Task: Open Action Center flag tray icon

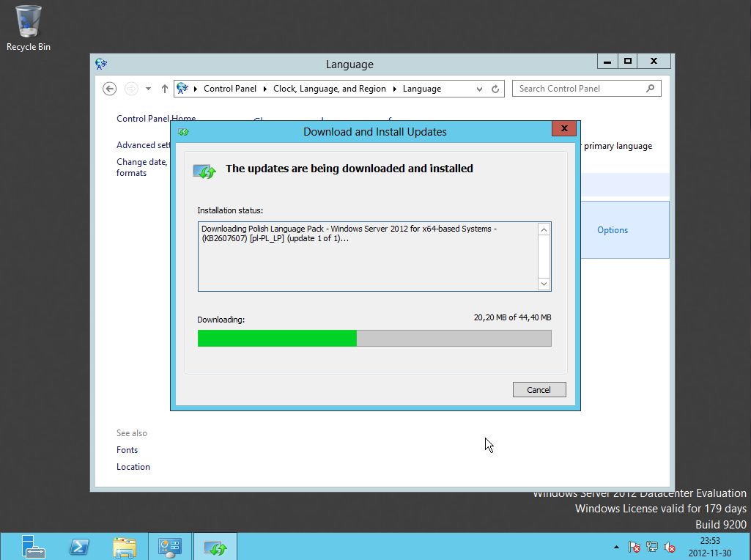Action: point(634,547)
